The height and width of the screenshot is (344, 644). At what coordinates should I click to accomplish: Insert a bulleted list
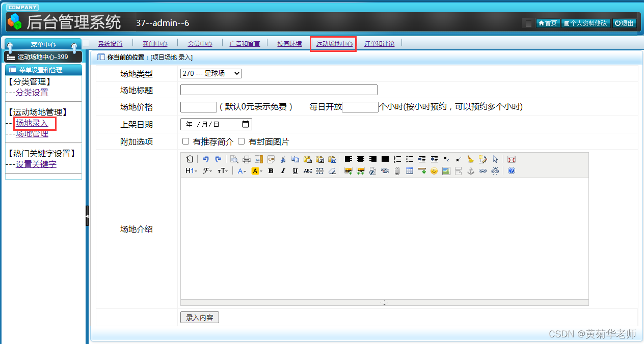coord(410,159)
